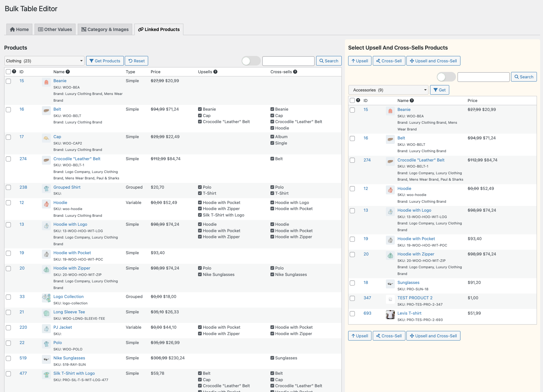Switch to the Category & Images tab

pyautogui.click(x=105, y=29)
